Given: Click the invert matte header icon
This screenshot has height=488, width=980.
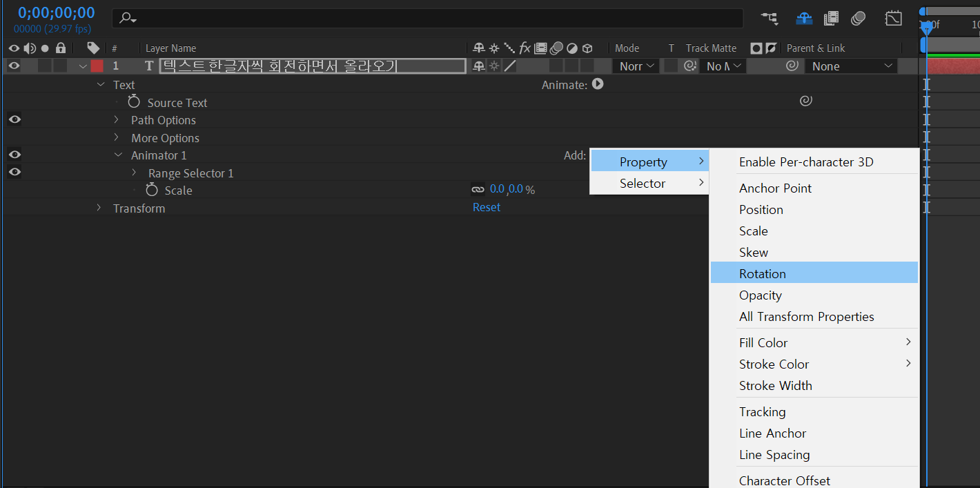Looking at the screenshot, I should [772, 48].
